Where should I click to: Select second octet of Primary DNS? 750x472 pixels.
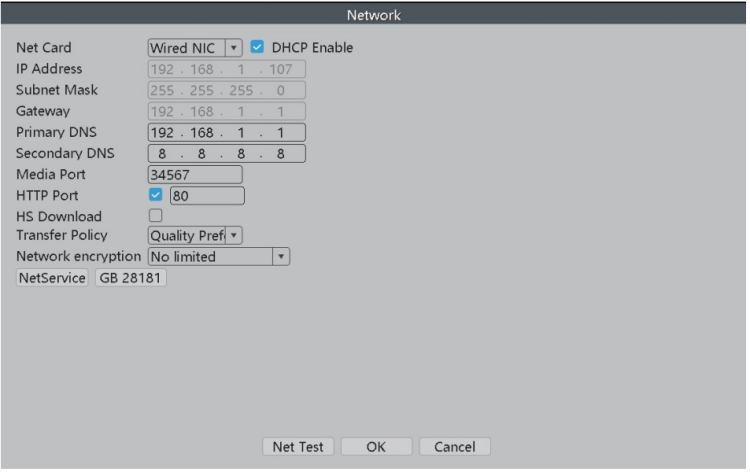coord(203,132)
